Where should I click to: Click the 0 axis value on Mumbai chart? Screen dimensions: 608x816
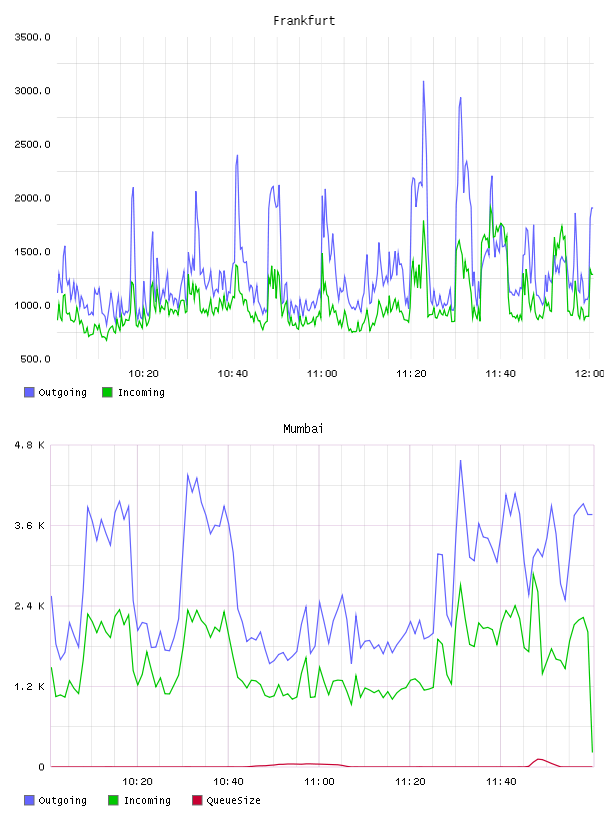point(41,767)
